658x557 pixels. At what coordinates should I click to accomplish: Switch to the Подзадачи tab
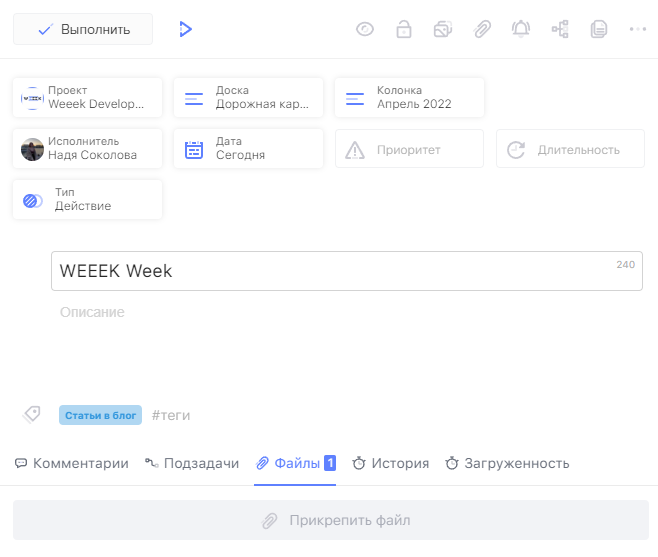coord(192,463)
